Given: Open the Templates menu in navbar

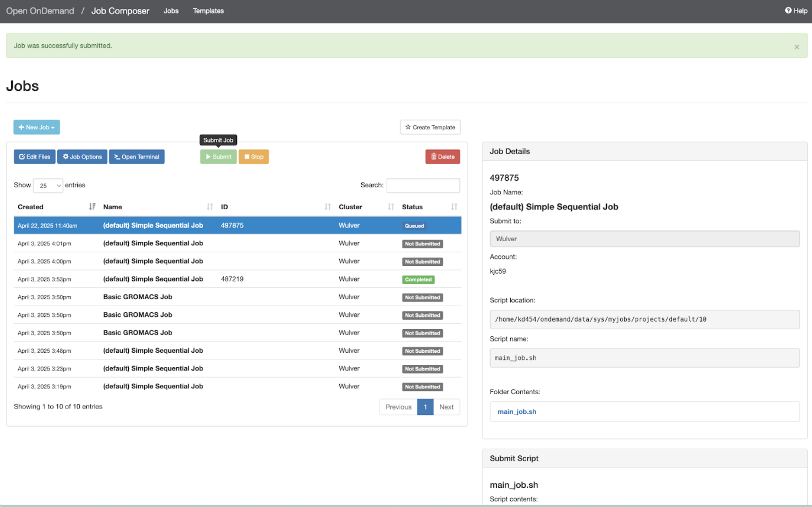Looking at the screenshot, I should 208,11.
